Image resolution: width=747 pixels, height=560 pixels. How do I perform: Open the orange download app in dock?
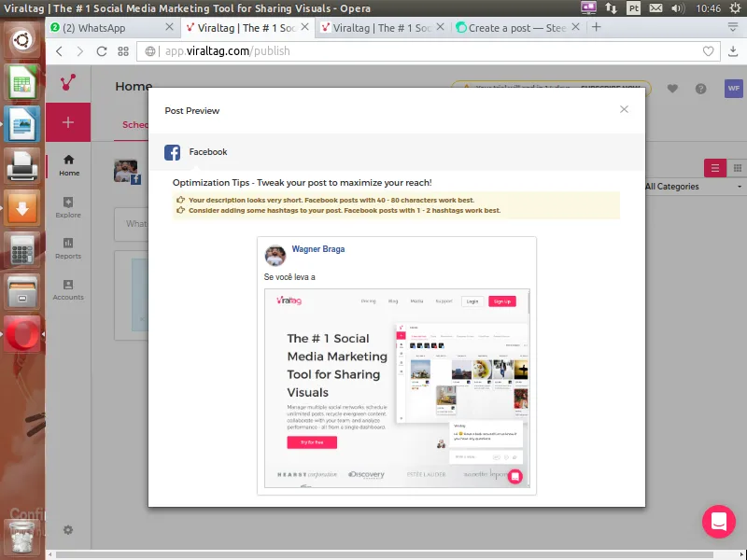coord(21,207)
